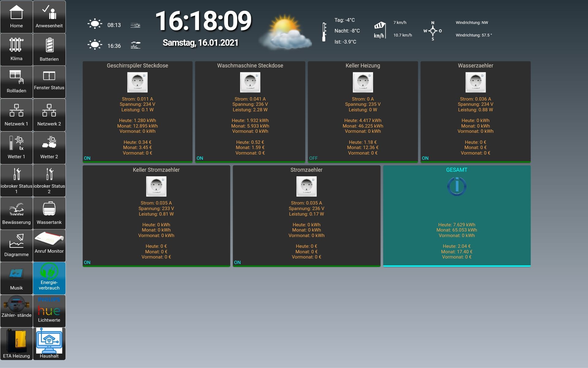Show the Netzwerk 1 page
This screenshot has width=588, height=368.
click(16, 115)
